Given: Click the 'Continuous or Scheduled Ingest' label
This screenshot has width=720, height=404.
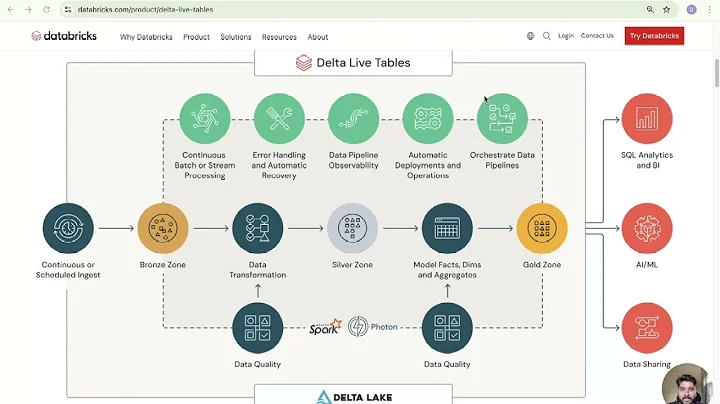Looking at the screenshot, I should tap(68, 270).
